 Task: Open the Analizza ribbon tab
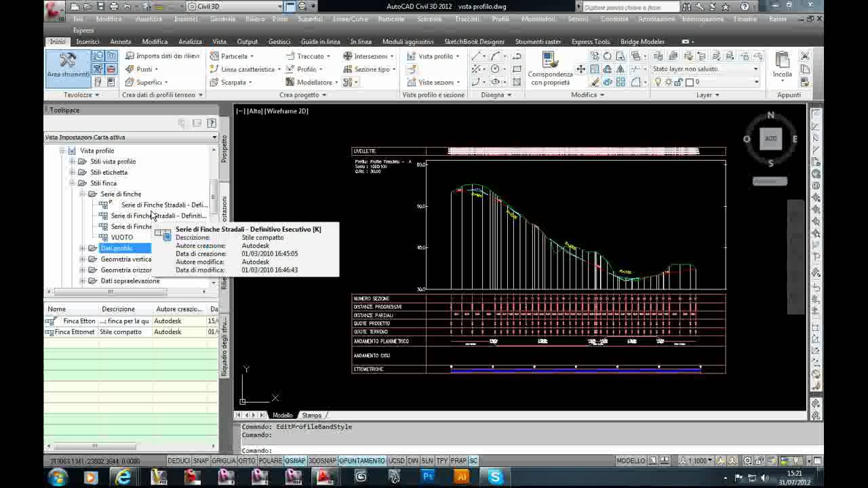click(x=191, y=41)
